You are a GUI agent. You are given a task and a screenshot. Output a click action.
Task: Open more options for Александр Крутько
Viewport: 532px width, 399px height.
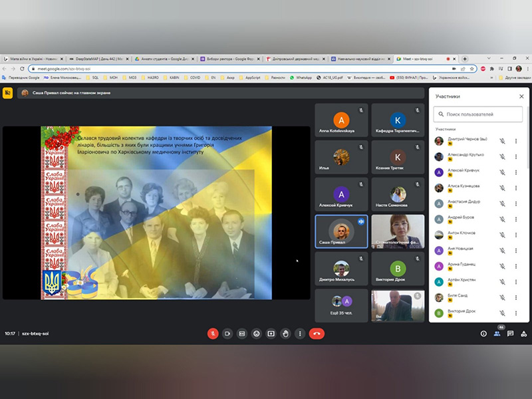(516, 156)
